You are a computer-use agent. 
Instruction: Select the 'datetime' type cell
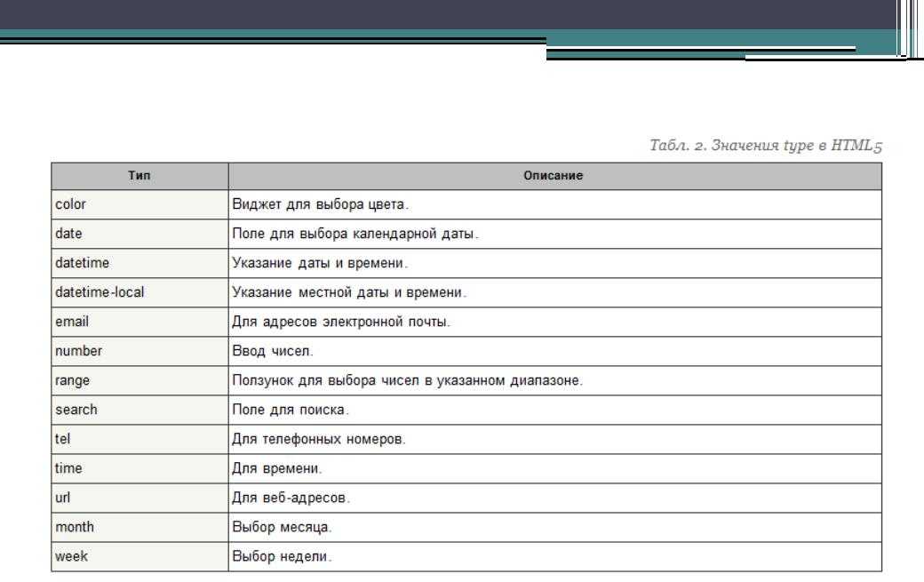point(139,263)
